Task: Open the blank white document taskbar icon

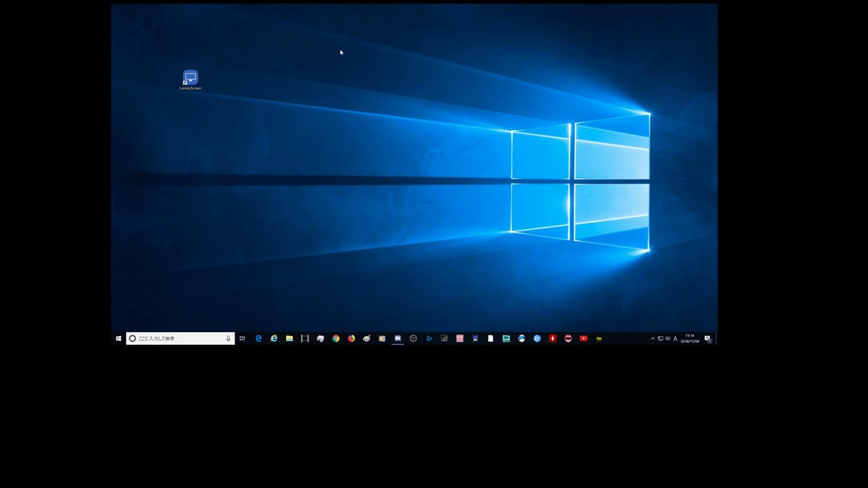Action: point(490,338)
